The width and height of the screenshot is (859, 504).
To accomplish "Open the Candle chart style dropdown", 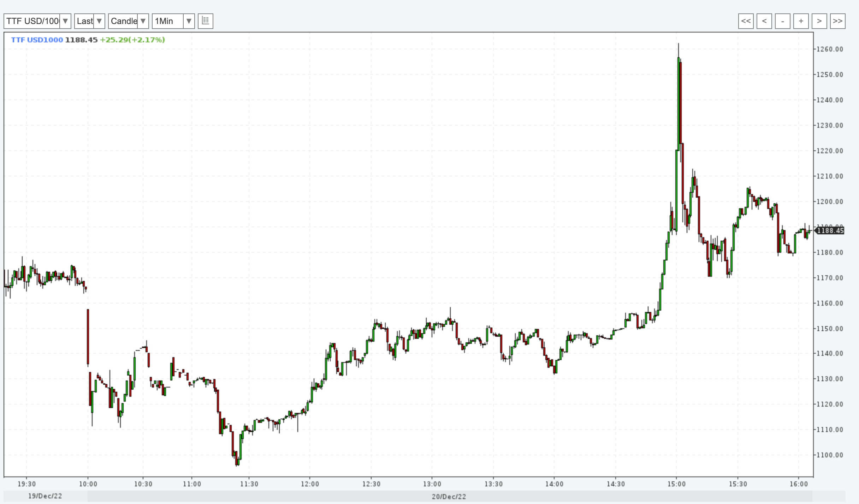I will pyautogui.click(x=143, y=21).
